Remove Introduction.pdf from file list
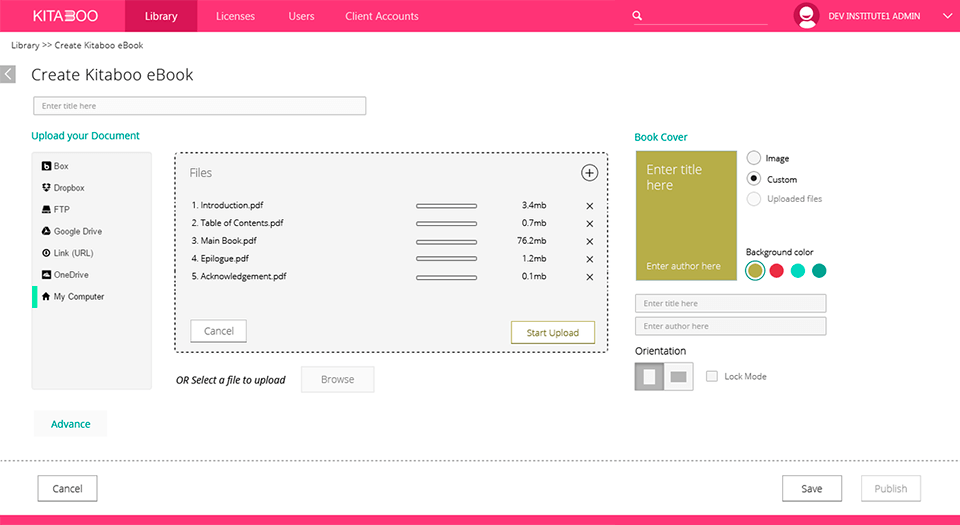960x525 pixels. [590, 206]
